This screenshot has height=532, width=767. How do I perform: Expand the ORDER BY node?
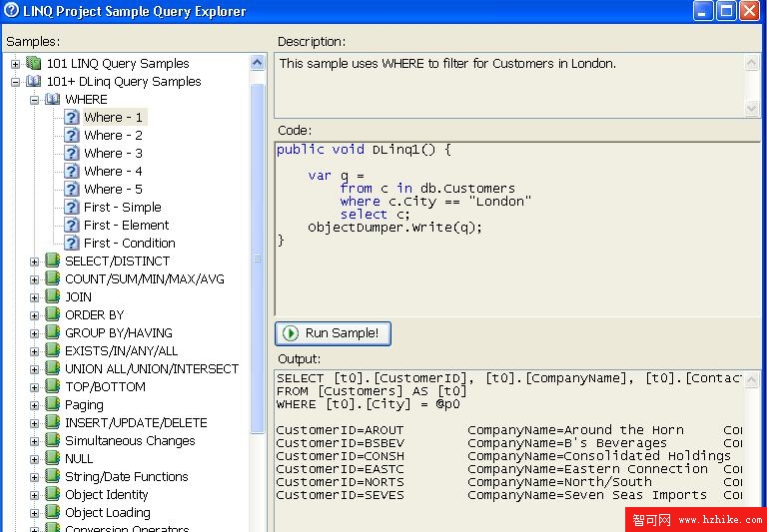tap(34, 315)
